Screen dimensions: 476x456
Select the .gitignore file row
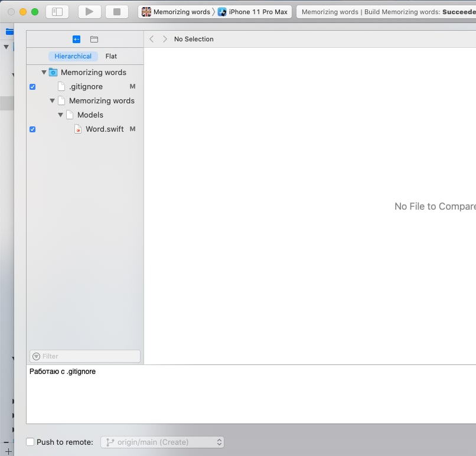[x=85, y=86]
